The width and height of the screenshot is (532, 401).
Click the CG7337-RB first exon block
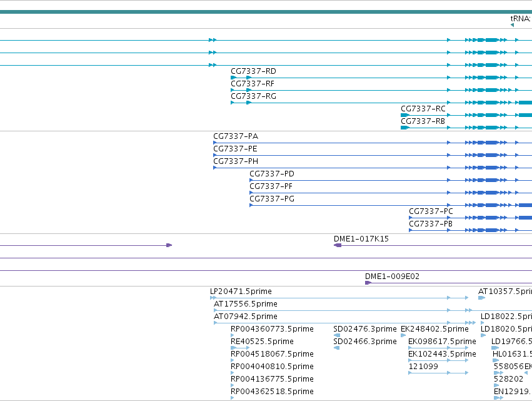[404, 128]
